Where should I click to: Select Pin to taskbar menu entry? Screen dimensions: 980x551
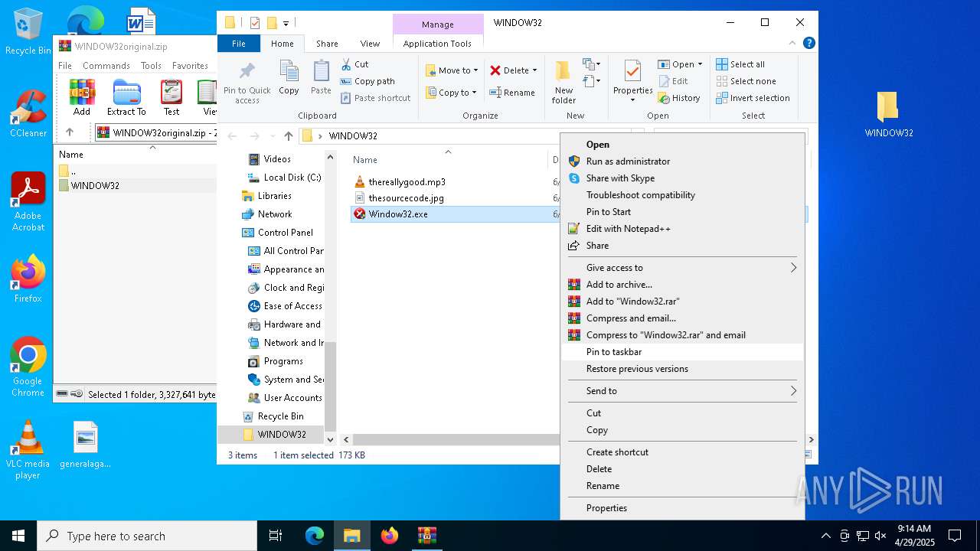pos(683,352)
